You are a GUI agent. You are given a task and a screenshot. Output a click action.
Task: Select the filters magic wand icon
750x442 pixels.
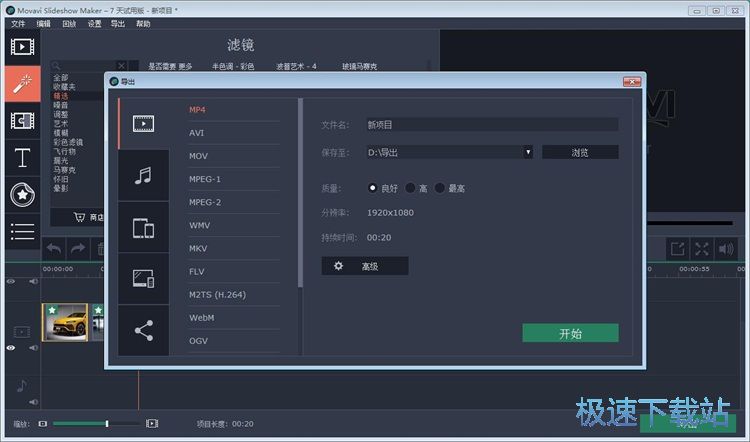22,84
